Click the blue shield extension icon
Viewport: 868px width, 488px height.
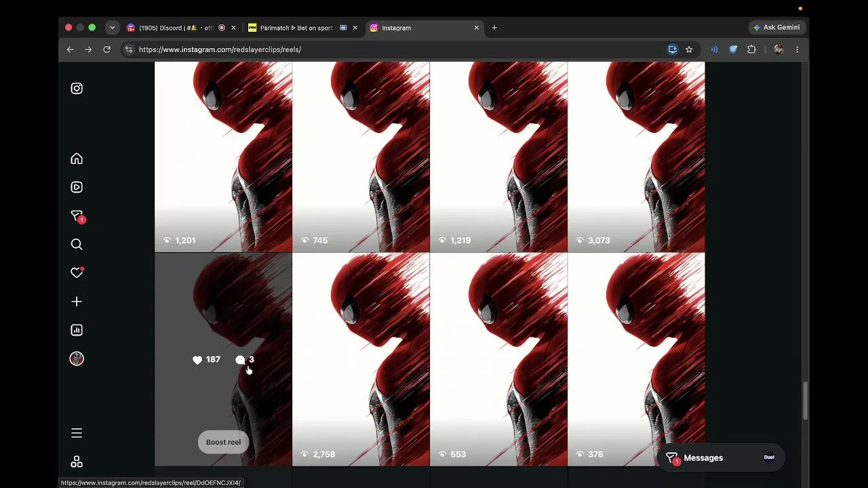coord(733,49)
